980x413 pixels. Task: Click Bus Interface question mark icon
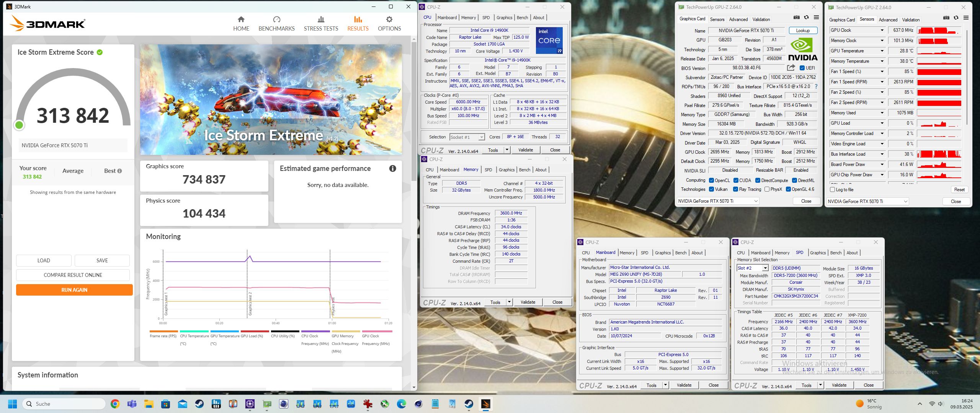coord(816,86)
